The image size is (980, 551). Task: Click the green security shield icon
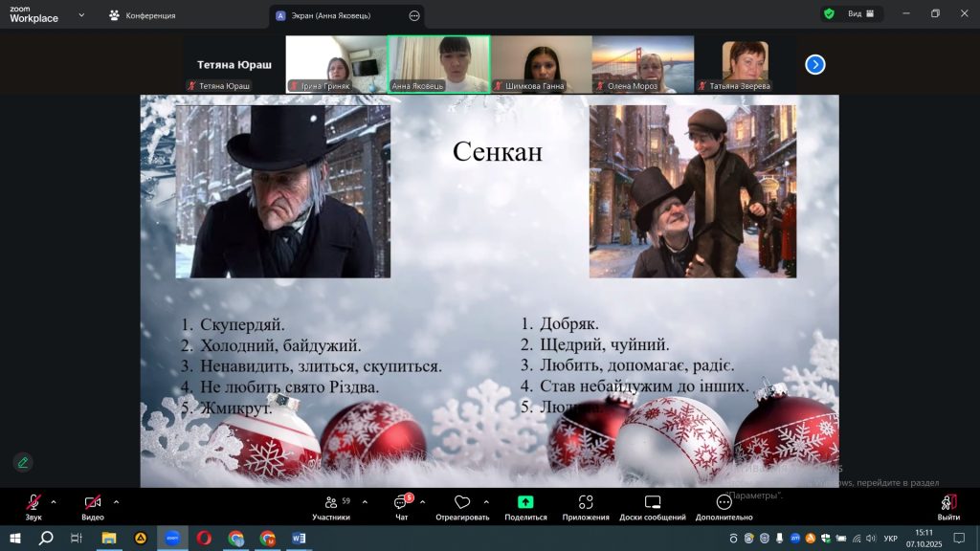(829, 14)
